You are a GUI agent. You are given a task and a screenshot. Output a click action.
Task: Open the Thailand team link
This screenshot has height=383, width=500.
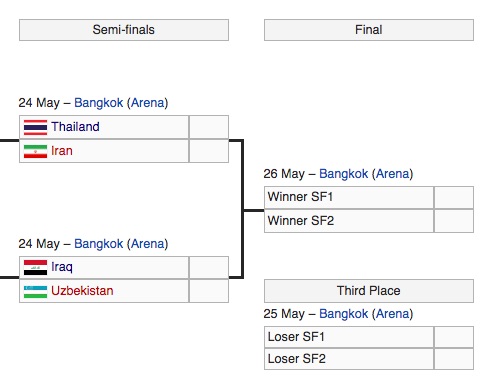coord(75,127)
